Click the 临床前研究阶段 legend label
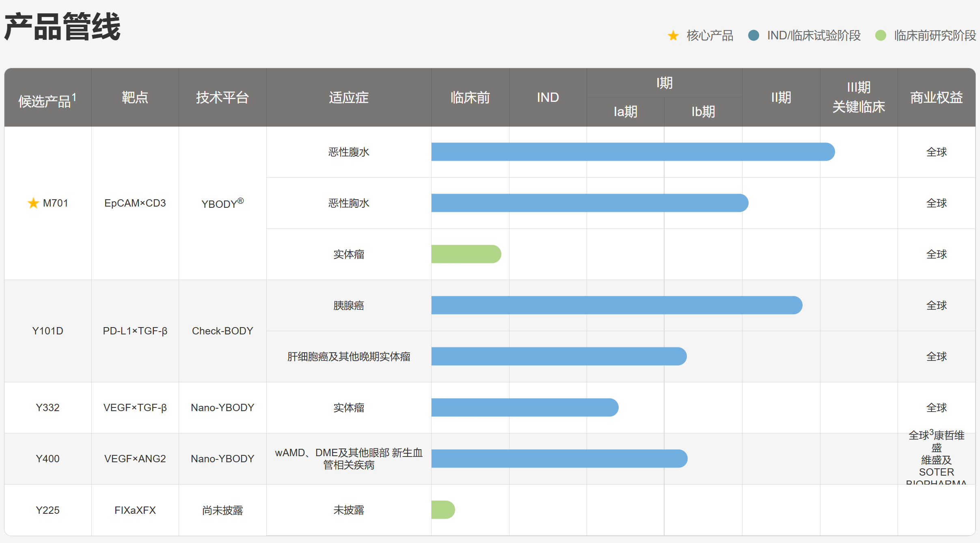The width and height of the screenshot is (980, 543). click(x=935, y=35)
